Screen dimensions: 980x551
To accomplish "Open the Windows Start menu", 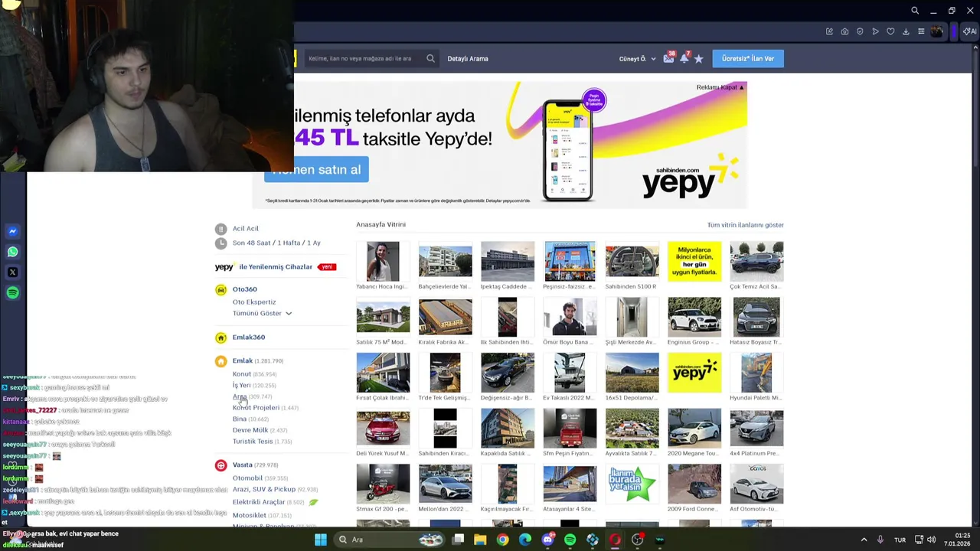I will pos(321,540).
